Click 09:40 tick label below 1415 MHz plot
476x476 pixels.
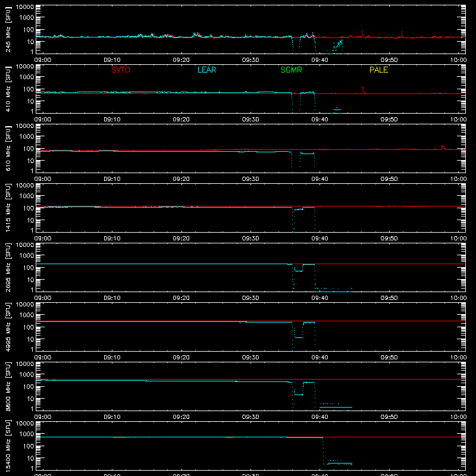[x=320, y=239]
